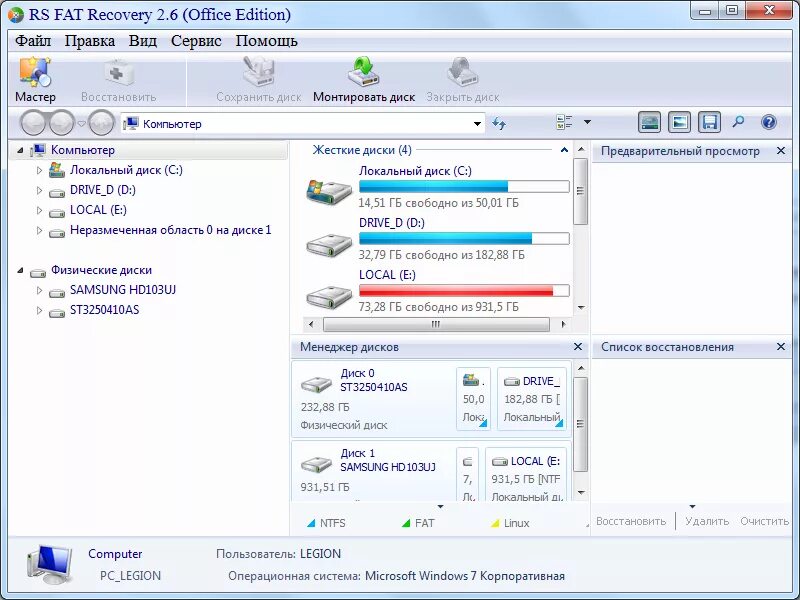Go back with the navigation arrow
Image resolution: width=800 pixels, height=600 pixels.
pos(34,123)
